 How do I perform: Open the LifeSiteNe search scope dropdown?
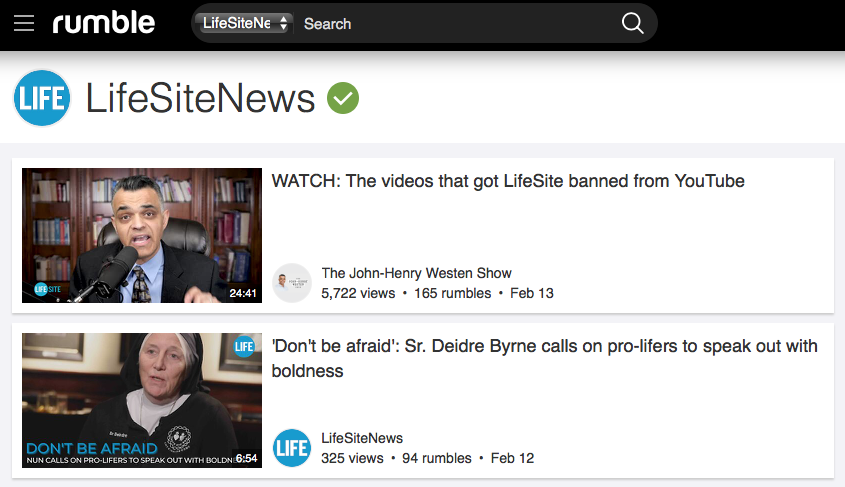point(245,23)
